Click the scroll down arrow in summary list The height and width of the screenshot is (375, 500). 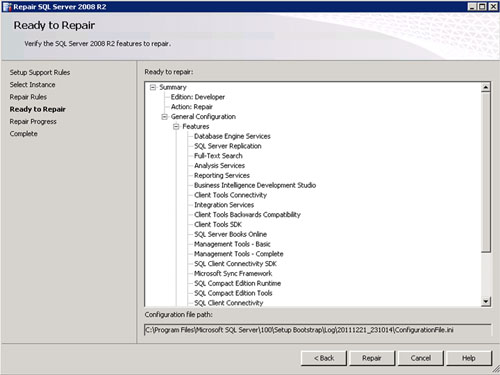486,301
